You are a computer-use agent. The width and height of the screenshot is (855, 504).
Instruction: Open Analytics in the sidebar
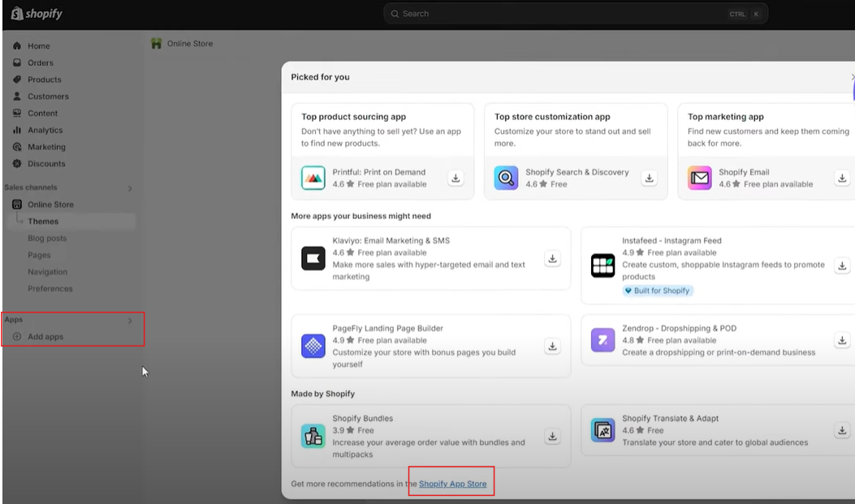pyautogui.click(x=45, y=130)
